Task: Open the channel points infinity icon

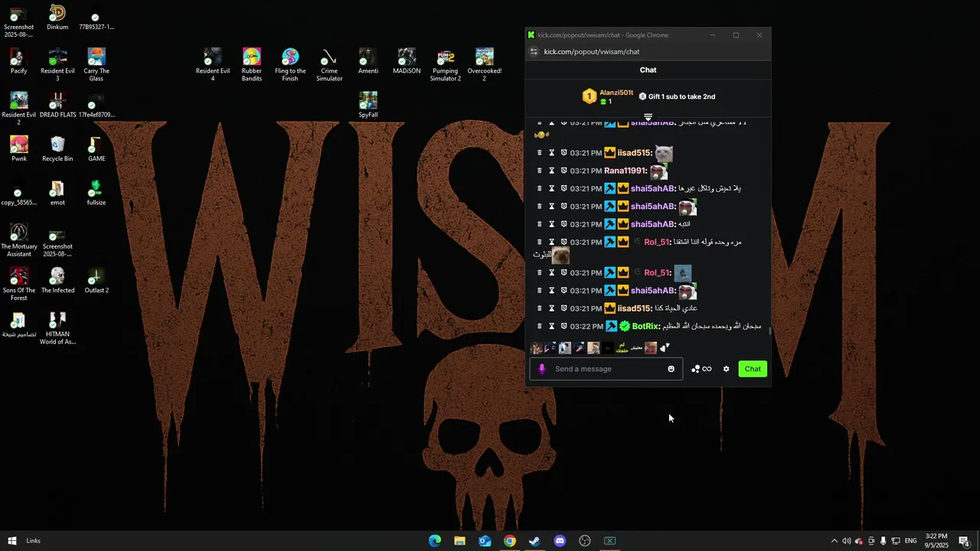Action: coord(707,369)
